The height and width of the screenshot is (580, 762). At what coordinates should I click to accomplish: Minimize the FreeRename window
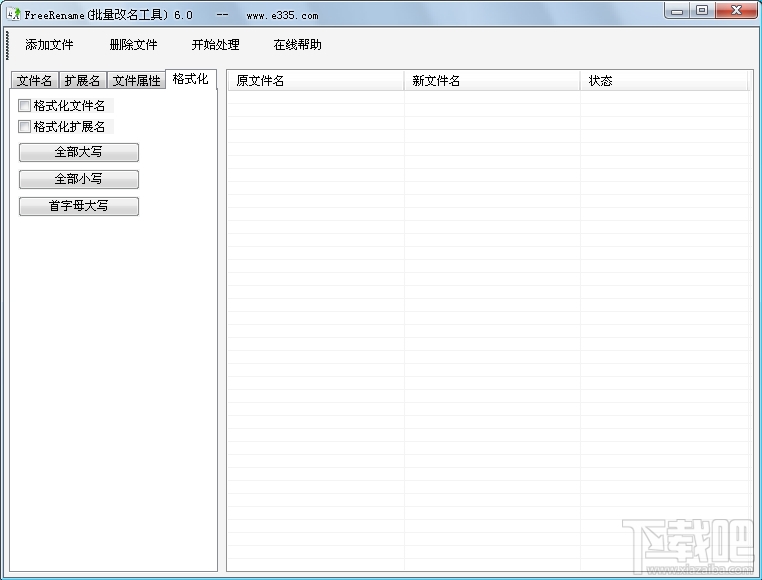(x=677, y=10)
